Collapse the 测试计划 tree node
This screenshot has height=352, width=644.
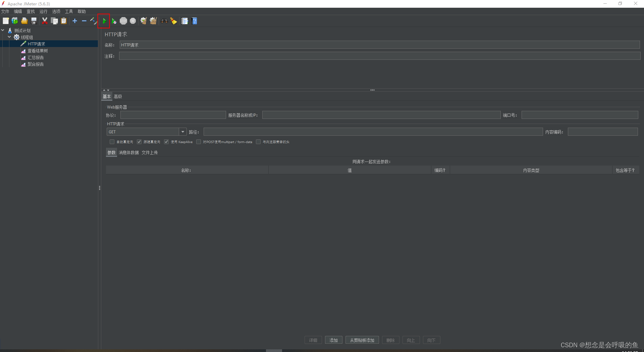[x=3, y=30]
